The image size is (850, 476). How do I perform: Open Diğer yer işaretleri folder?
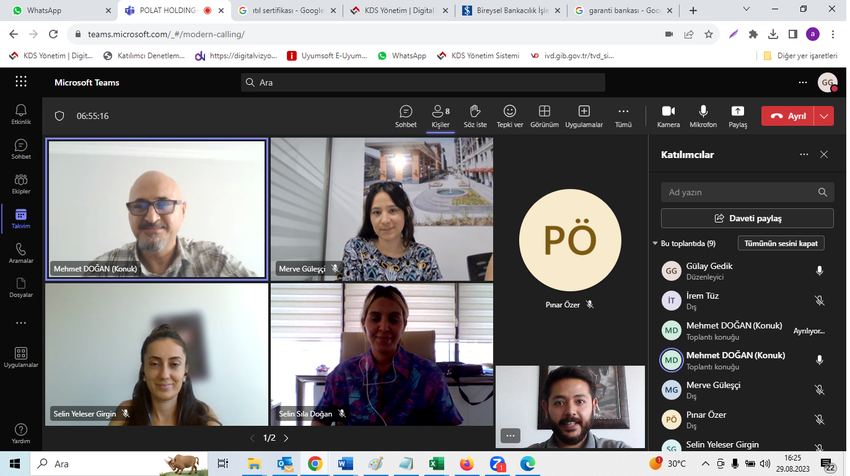coord(800,55)
